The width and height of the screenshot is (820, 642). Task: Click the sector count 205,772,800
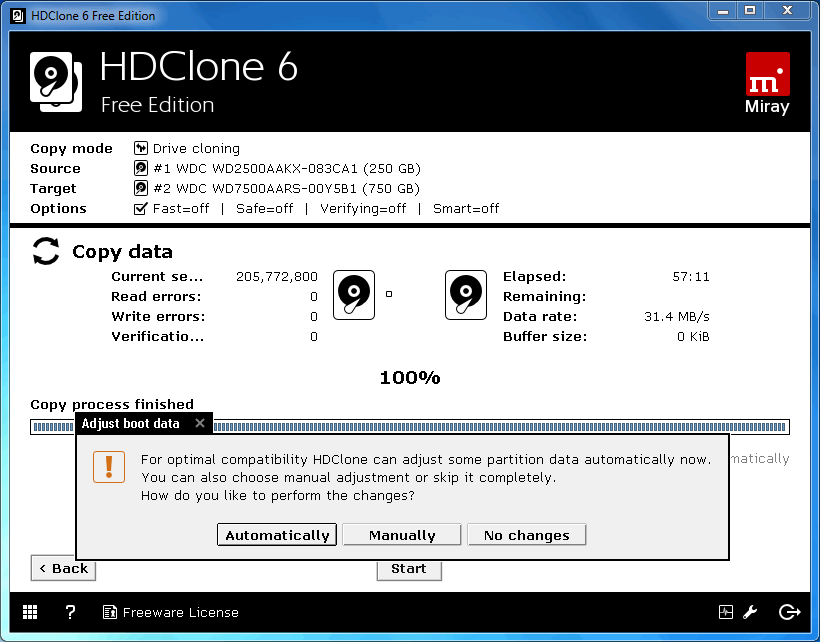[x=277, y=277]
